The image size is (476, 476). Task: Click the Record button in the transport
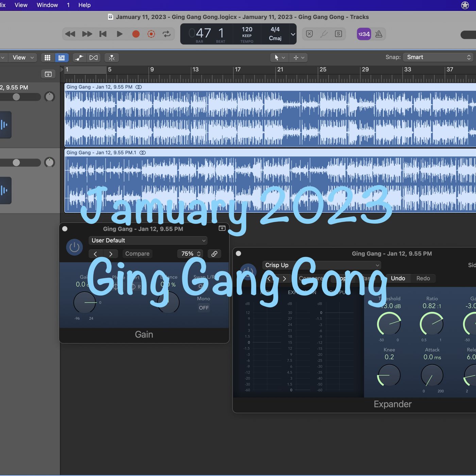136,34
